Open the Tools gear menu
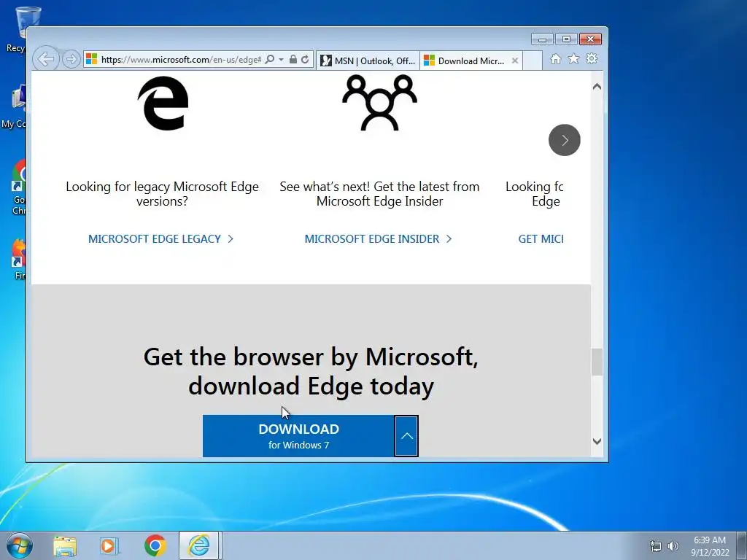747x560 pixels. (x=592, y=58)
